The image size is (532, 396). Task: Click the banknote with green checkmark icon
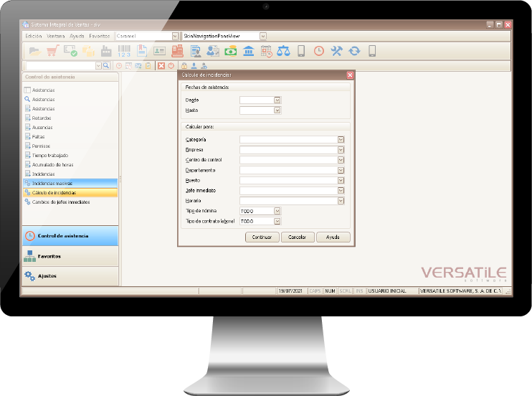tap(70, 51)
